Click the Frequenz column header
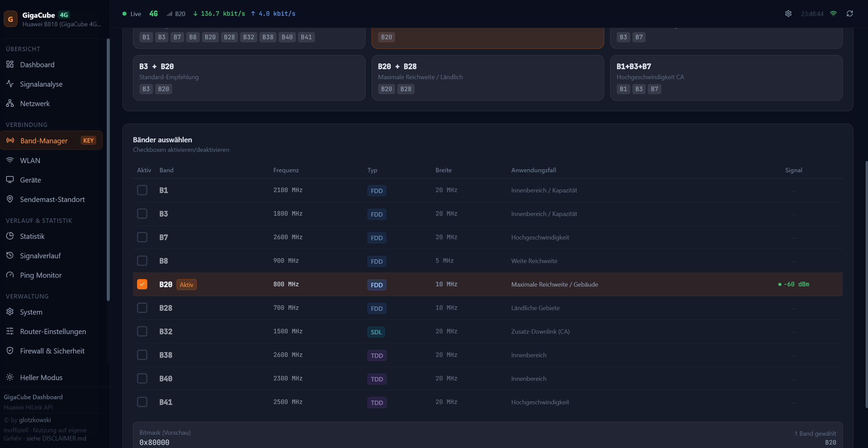This screenshot has height=448, width=868. [286, 170]
